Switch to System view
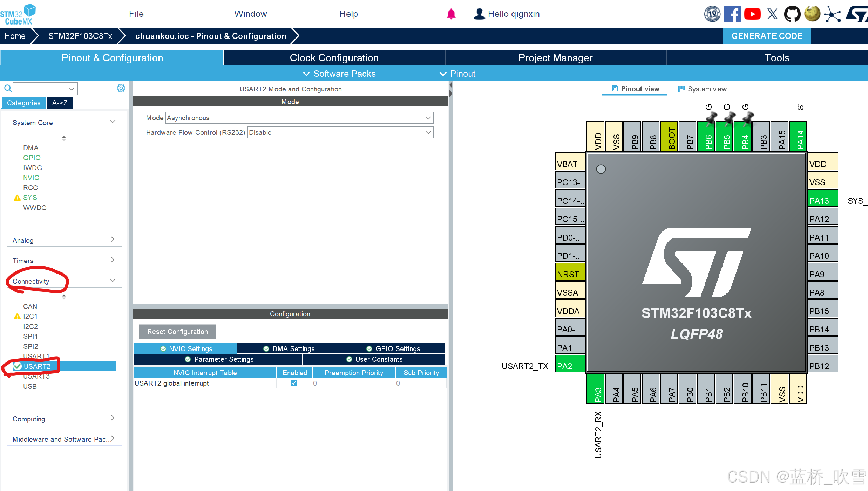 pyautogui.click(x=702, y=89)
